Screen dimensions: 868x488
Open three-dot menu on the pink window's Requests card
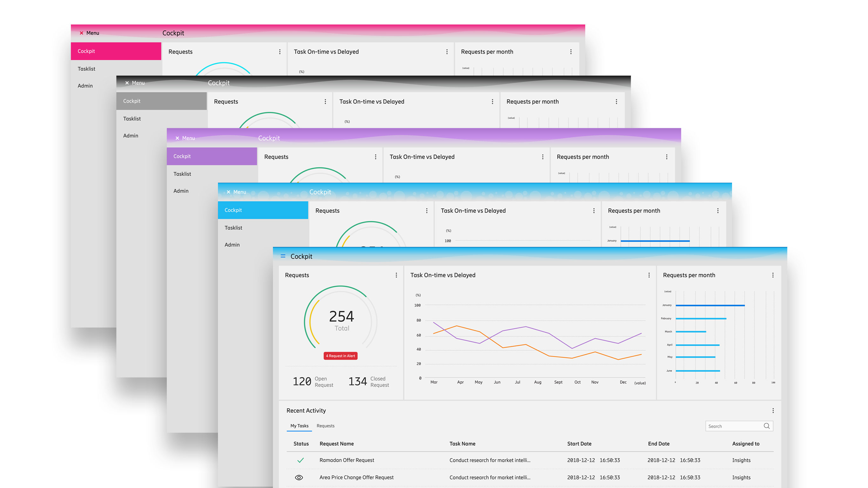280,51
